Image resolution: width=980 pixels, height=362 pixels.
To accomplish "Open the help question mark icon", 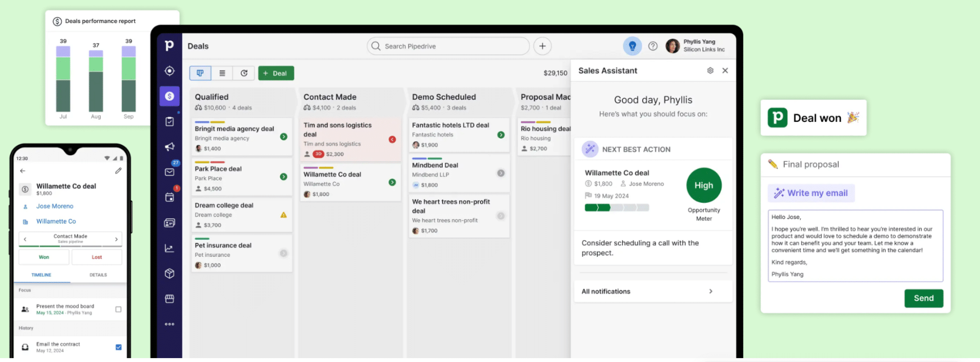I will pyautogui.click(x=653, y=46).
